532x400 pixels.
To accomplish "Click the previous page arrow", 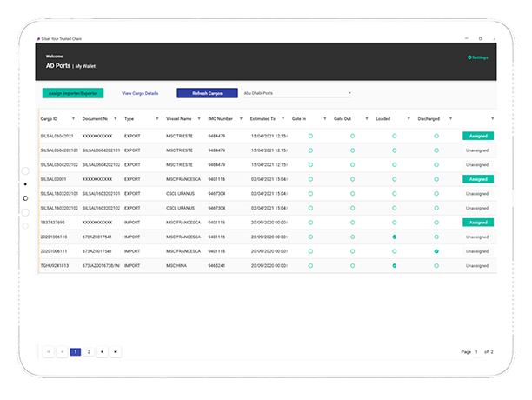I will coord(62,351).
